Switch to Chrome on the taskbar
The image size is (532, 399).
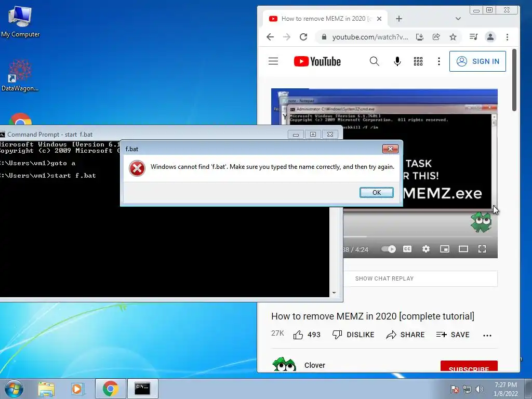(x=110, y=389)
